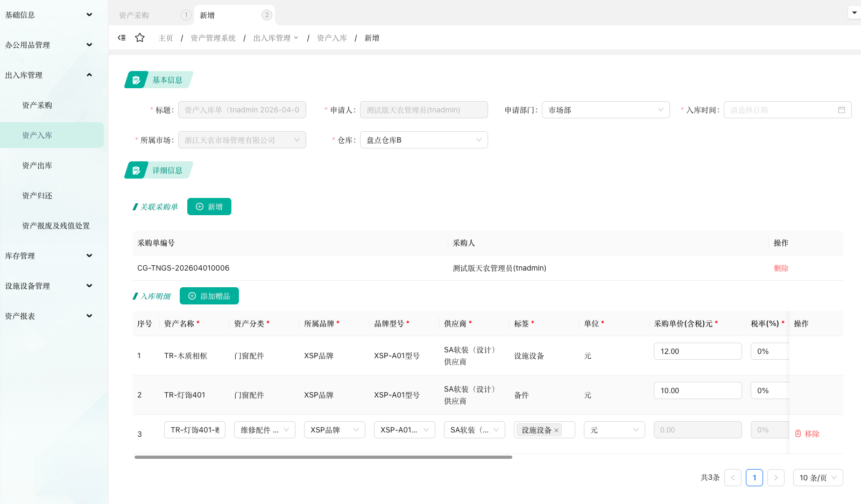
Task: Remove the 设施设备 tag with its x icon
Action: pos(556,430)
